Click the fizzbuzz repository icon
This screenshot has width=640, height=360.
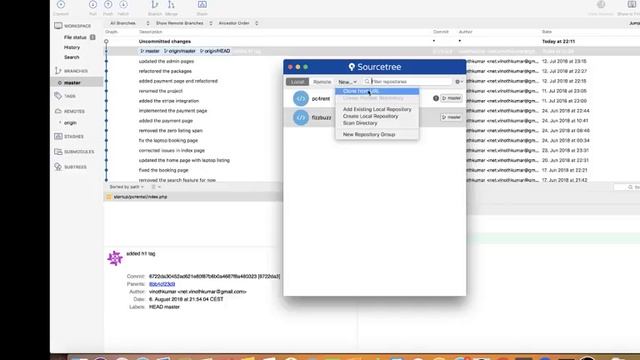[x=301, y=118]
